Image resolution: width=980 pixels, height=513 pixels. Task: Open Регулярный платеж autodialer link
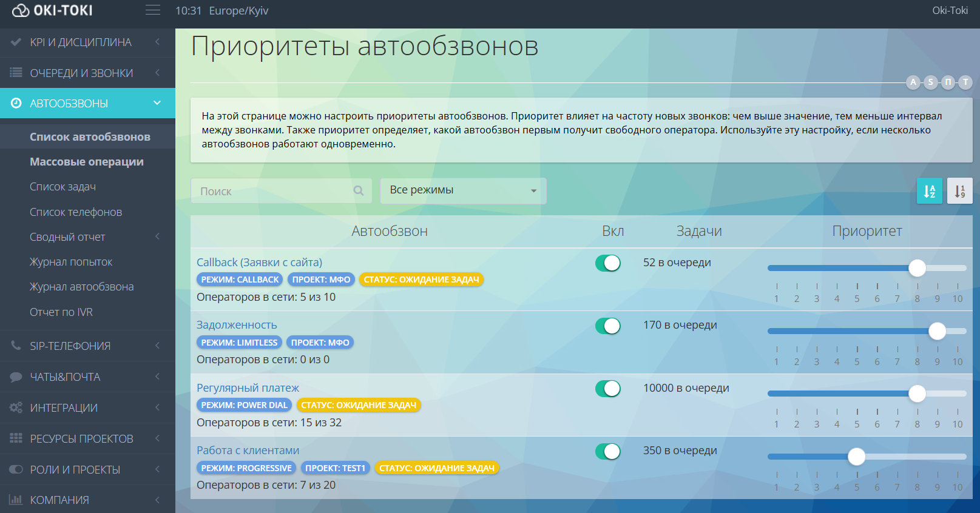[248, 387]
